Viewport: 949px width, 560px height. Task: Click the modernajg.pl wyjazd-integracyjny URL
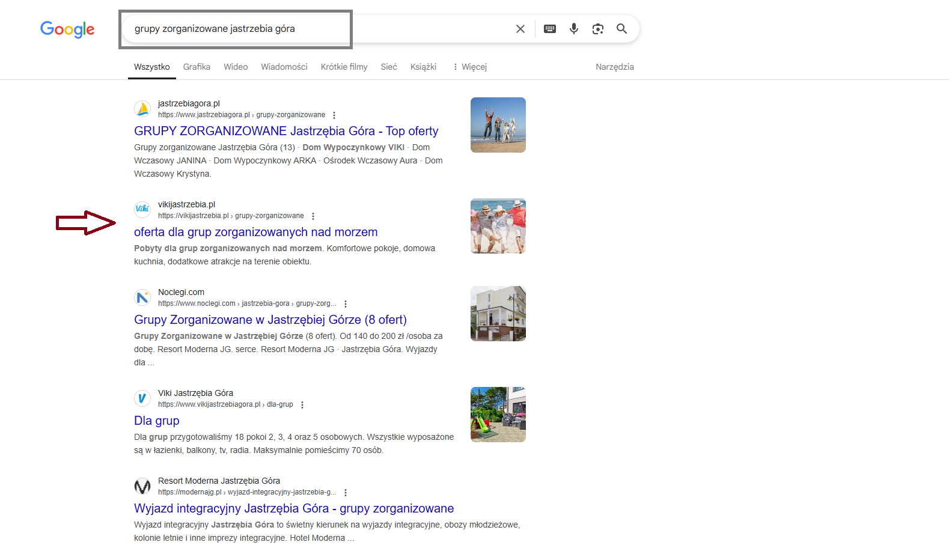click(x=247, y=492)
